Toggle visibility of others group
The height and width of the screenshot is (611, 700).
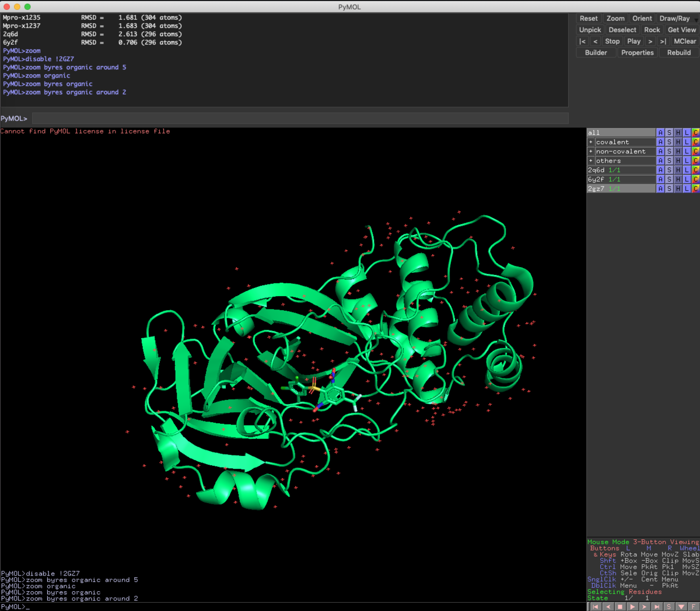click(x=625, y=161)
